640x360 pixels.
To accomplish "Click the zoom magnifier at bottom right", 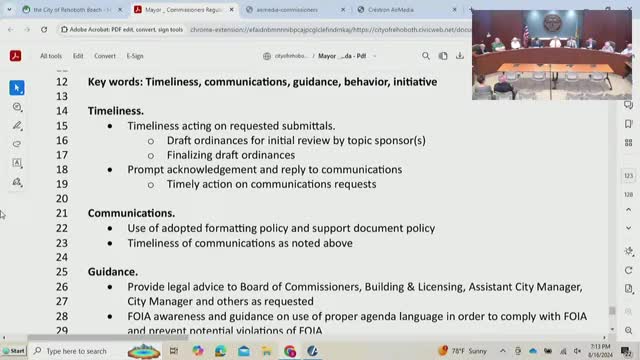I will (x=629, y=330).
